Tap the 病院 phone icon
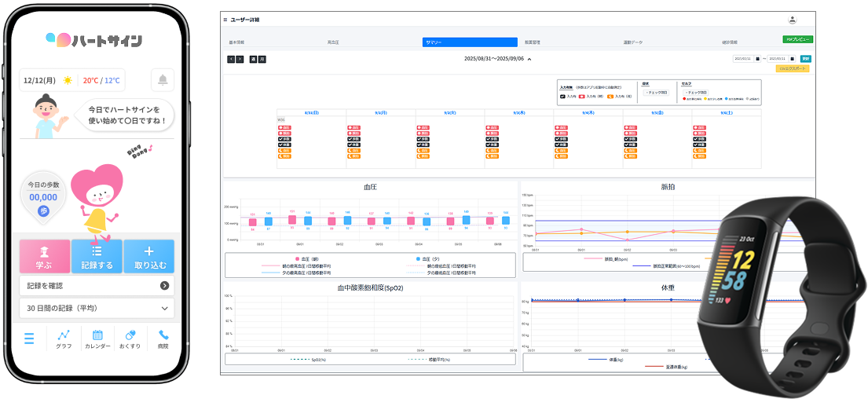The width and height of the screenshot is (868, 399). click(x=163, y=339)
